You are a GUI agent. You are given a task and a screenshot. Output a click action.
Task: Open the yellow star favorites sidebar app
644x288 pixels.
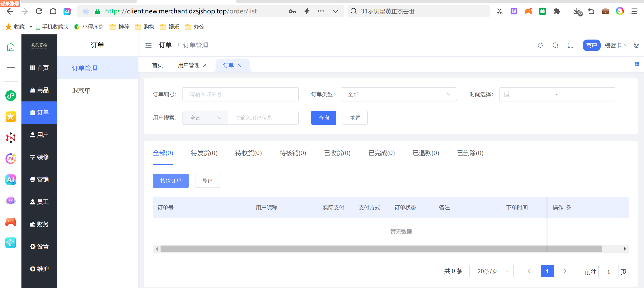coord(11,117)
